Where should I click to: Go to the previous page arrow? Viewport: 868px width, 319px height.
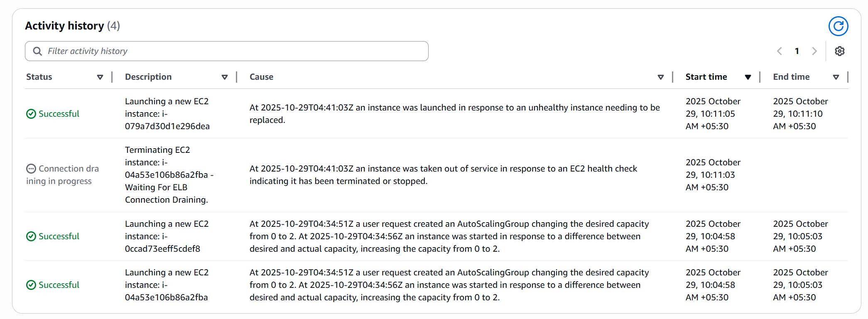[780, 51]
